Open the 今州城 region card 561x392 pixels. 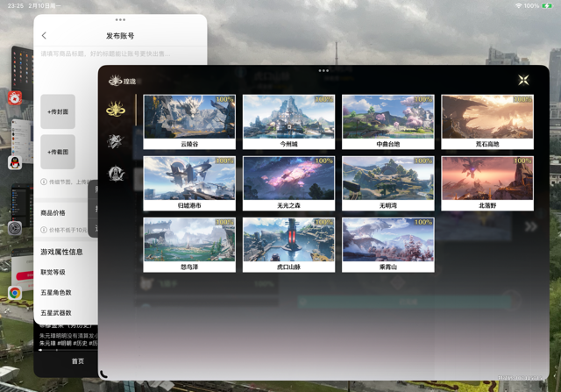click(x=288, y=122)
